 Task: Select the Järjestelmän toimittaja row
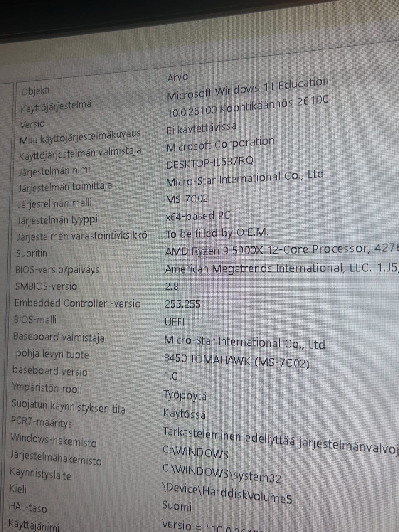coord(65,187)
